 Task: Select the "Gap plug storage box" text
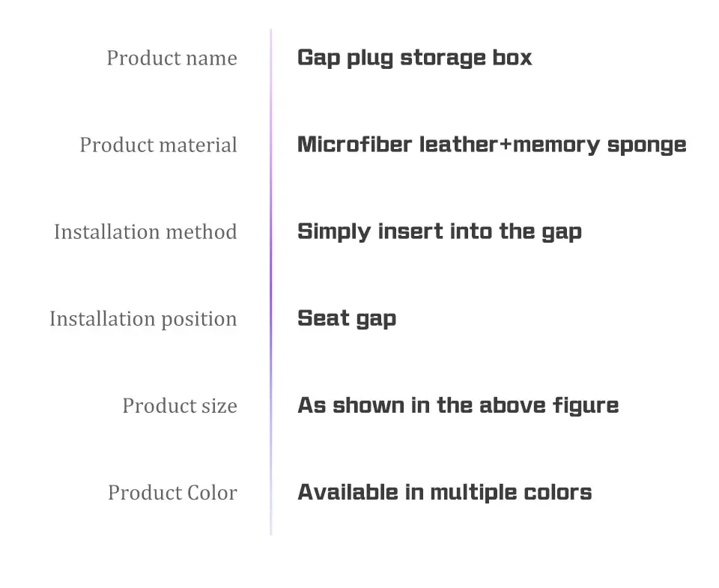[414, 58]
